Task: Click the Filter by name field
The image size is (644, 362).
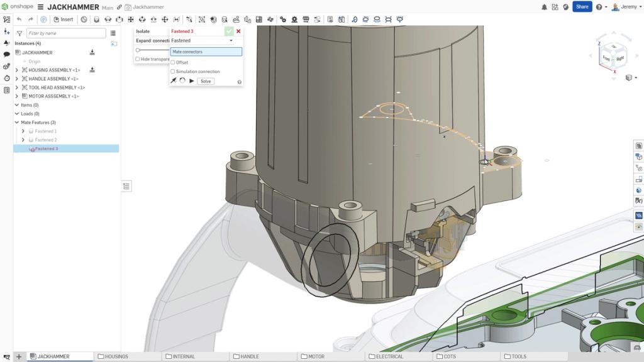Action: tap(66, 33)
